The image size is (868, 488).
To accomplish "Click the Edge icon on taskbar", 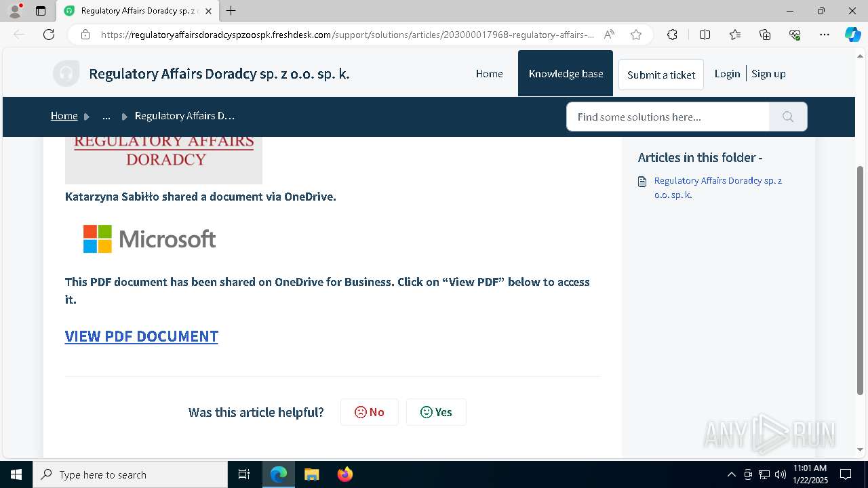I will pos(279,474).
